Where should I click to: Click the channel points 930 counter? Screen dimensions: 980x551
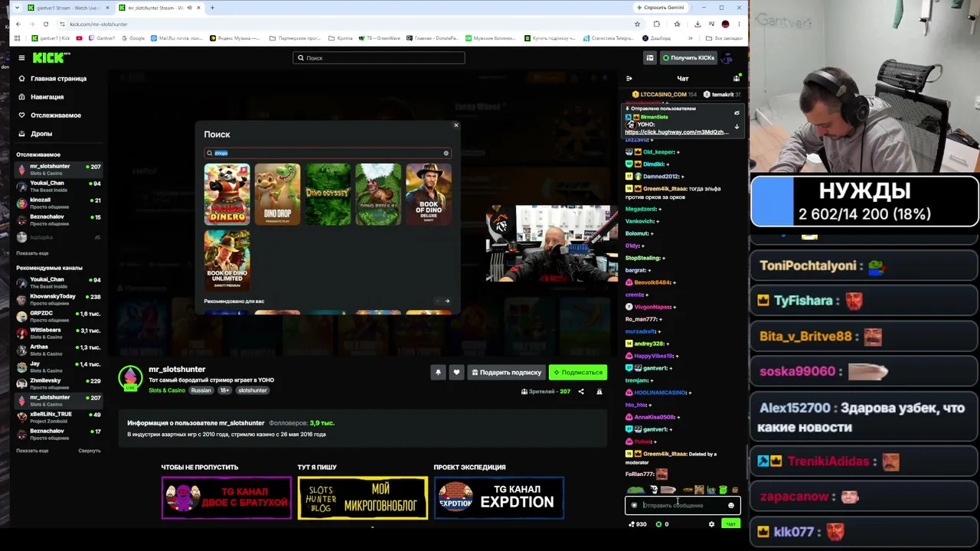click(x=637, y=524)
